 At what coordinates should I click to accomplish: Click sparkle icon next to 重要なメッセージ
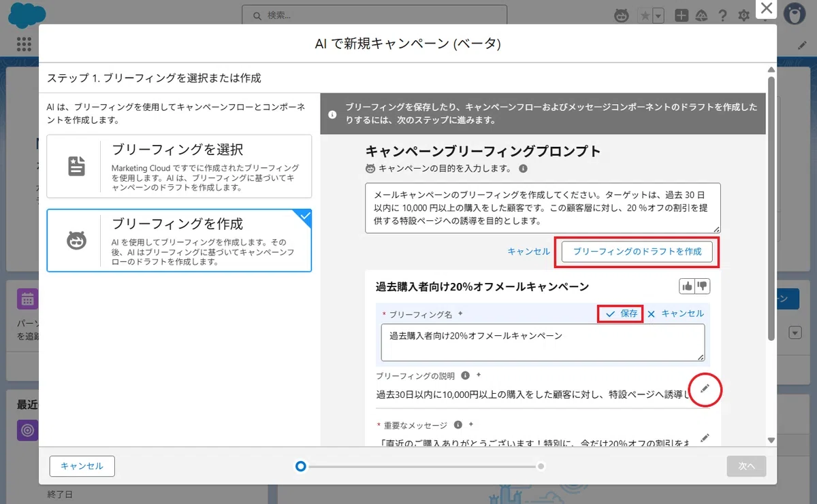coord(471,424)
